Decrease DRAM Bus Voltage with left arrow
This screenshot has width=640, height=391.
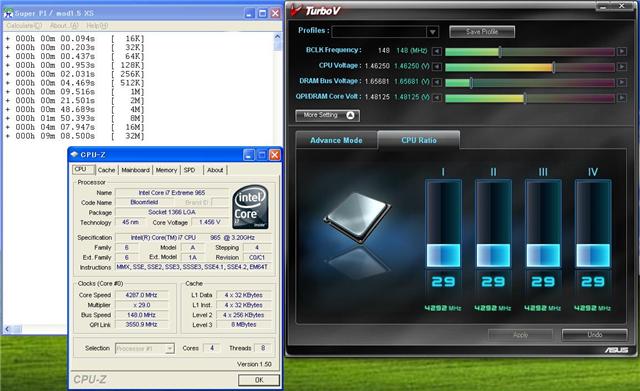[x=436, y=82]
